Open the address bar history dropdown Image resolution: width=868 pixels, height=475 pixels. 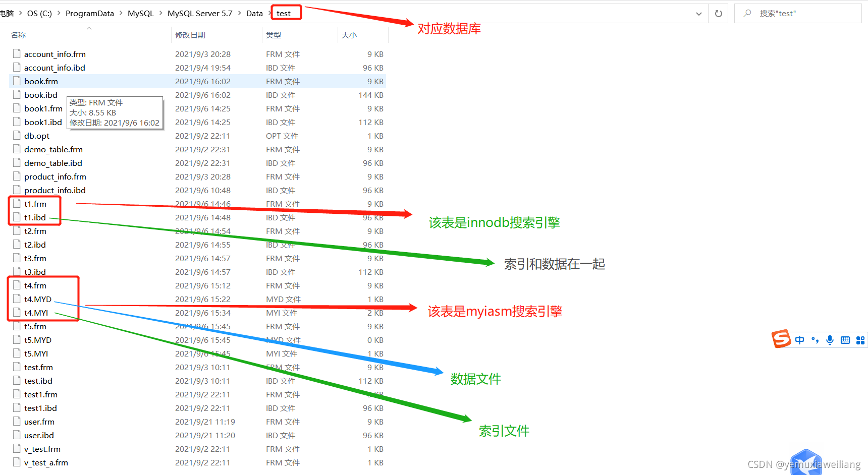[x=699, y=14]
